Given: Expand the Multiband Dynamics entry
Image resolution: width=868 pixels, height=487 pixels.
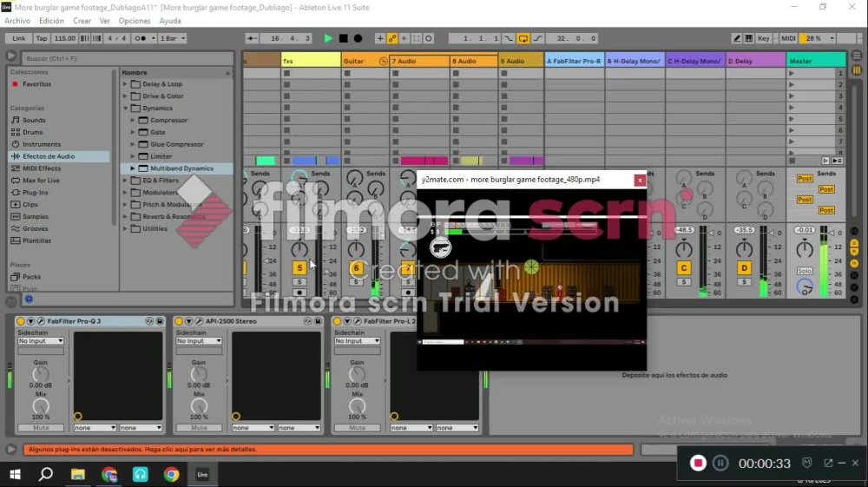Looking at the screenshot, I should pyautogui.click(x=133, y=168).
